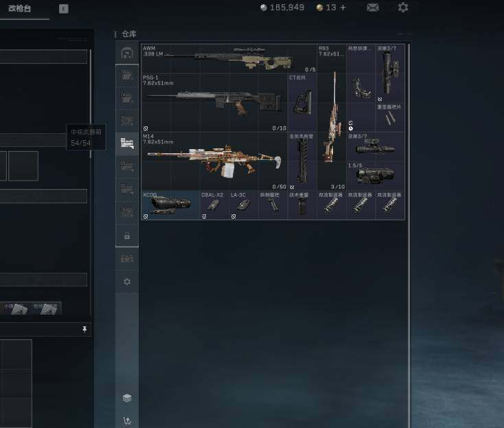The width and height of the screenshot is (504, 428).
Task: Click plus button to add premium currency
Action: coord(343,8)
